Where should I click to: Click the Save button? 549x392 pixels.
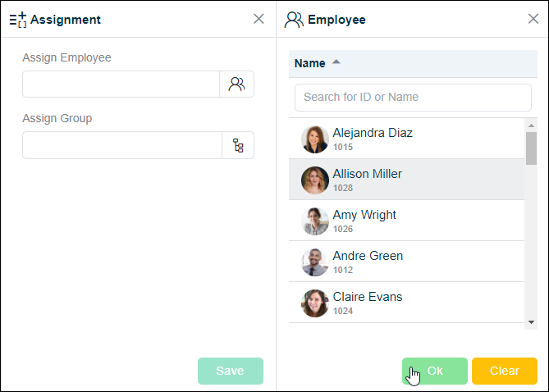[231, 371]
